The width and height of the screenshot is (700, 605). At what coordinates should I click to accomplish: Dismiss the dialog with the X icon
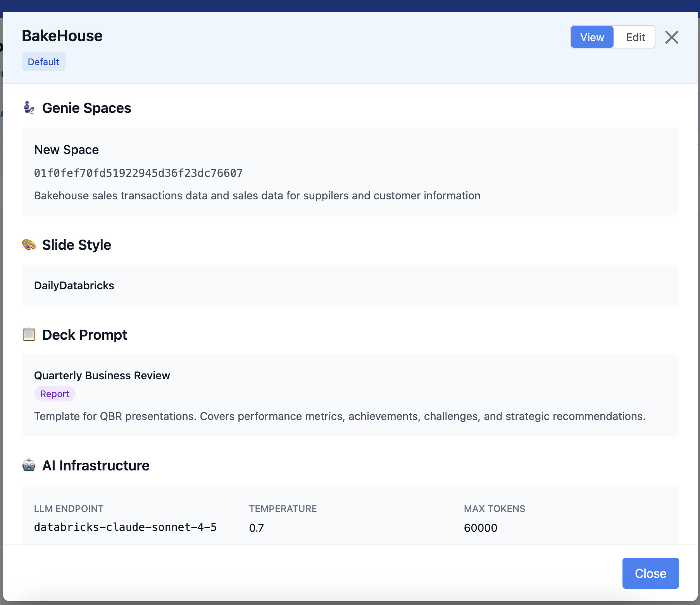671,37
